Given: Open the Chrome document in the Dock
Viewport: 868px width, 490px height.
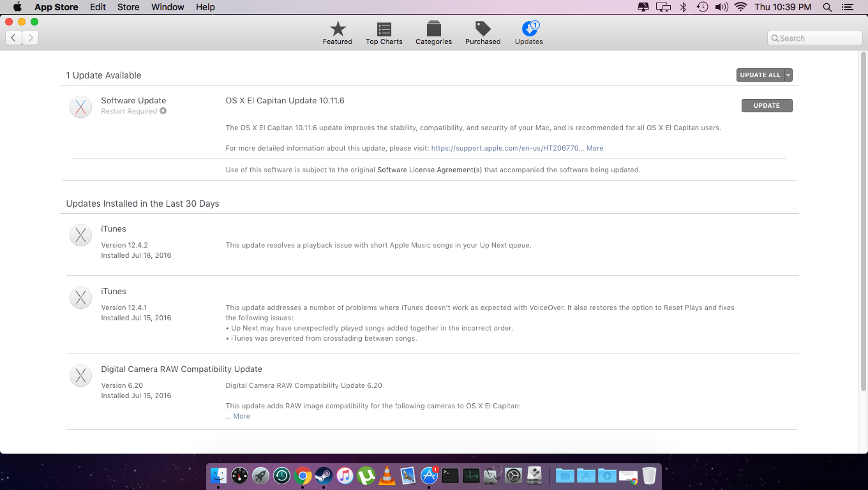Looking at the screenshot, I should pos(628,476).
